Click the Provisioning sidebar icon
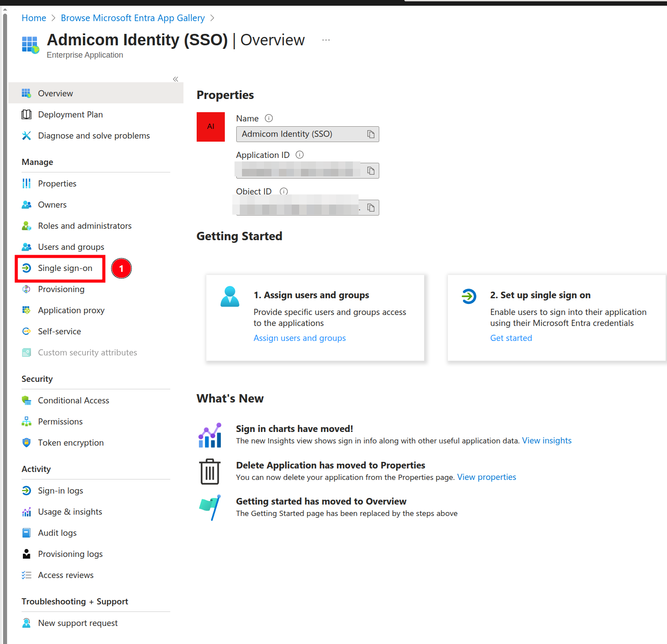This screenshot has height=644, width=667. tap(26, 289)
